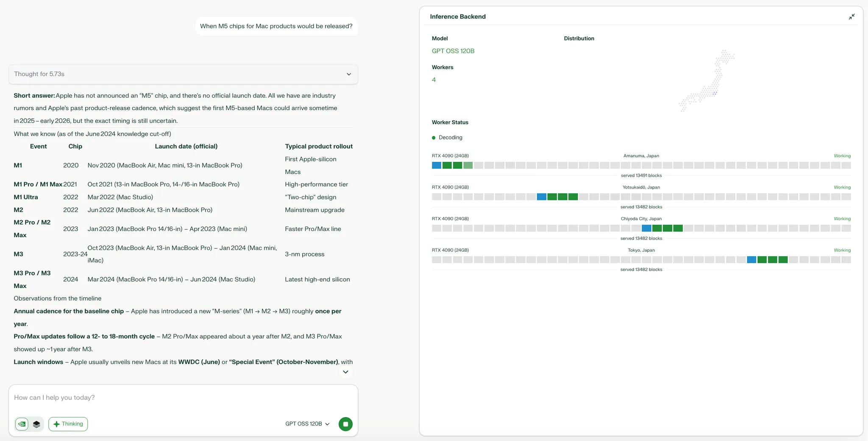Click the green GPT OSS 120B model link
This screenshot has height=441, width=868.
[453, 51]
